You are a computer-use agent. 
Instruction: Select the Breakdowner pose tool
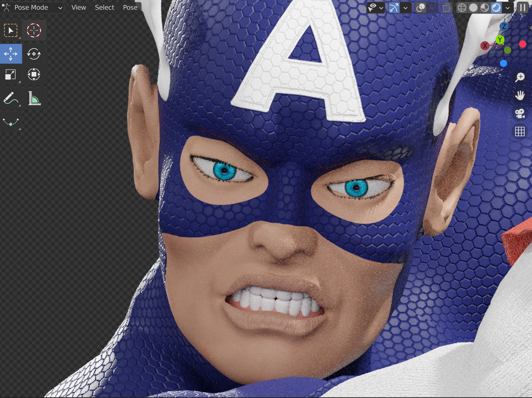11,122
